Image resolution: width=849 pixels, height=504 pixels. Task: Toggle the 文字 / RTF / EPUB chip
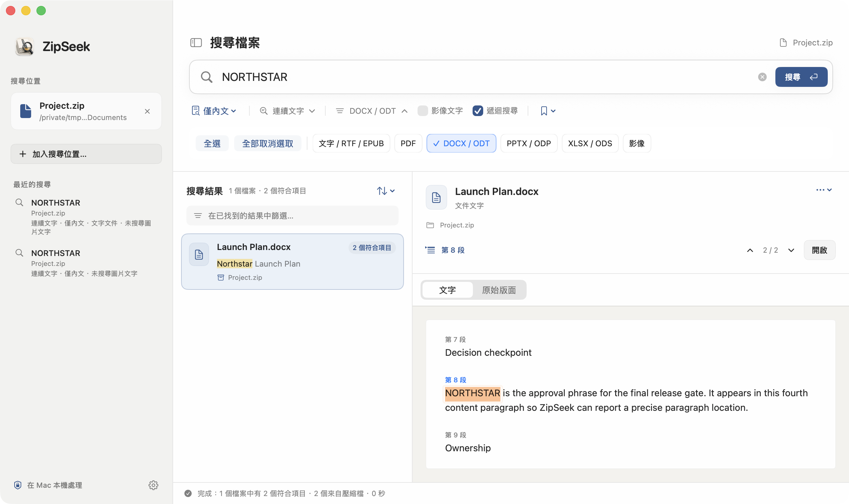click(x=351, y=144)
